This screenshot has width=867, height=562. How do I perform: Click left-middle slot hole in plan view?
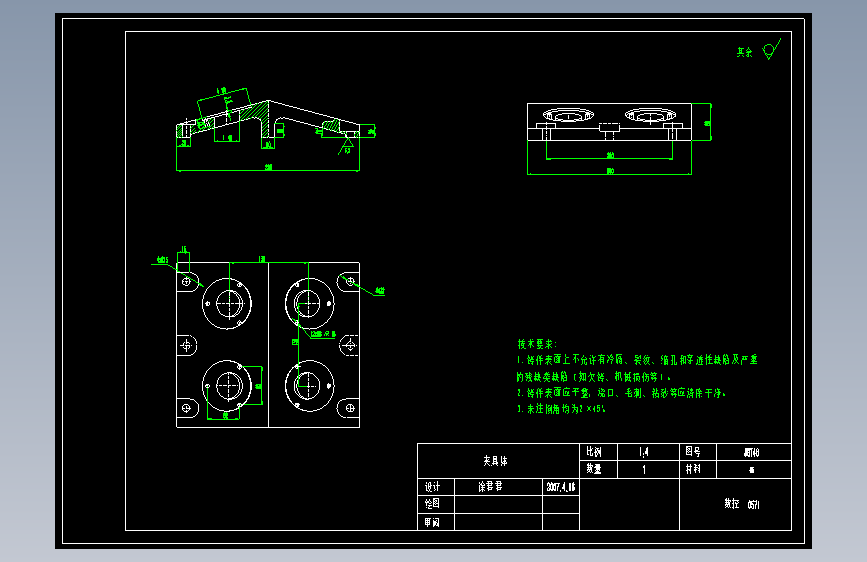point(186,346)
